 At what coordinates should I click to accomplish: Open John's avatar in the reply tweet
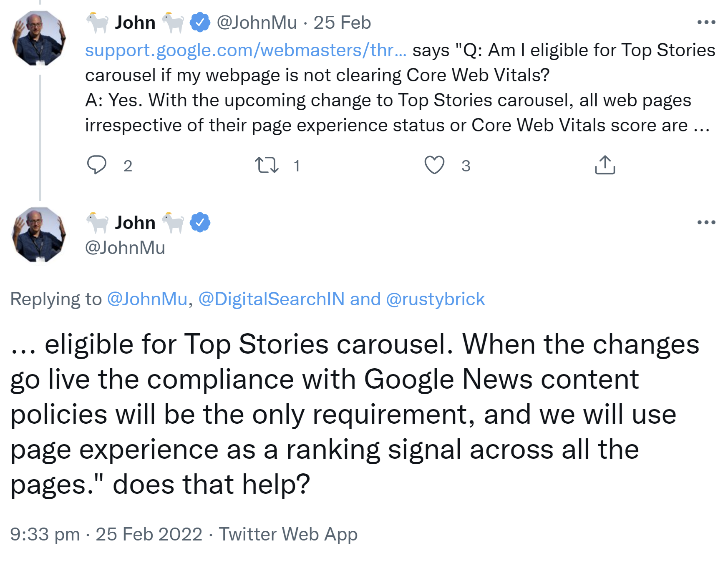point(39,235)
